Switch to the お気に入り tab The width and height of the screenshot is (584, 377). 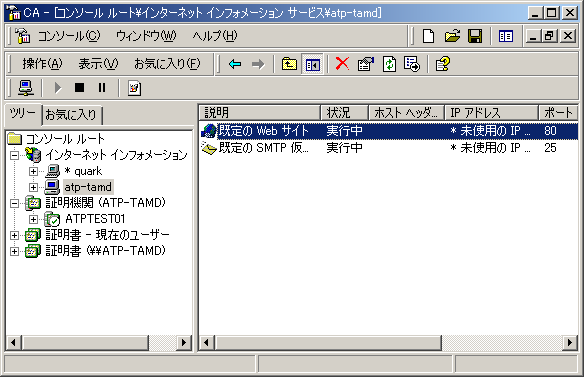coord(72,115)
